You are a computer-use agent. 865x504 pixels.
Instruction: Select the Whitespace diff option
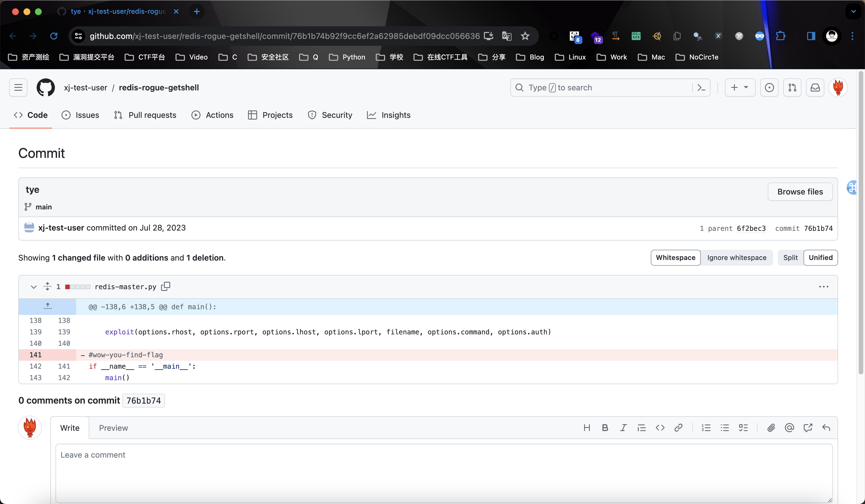(676, 257)
